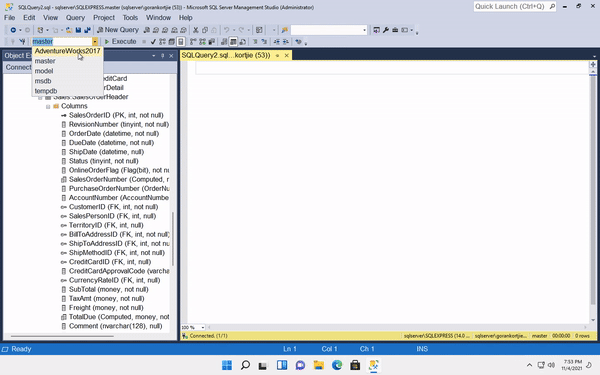Click the New Query button
The height and width of the screenshot is (375, 600).
[x=118, y=30]
